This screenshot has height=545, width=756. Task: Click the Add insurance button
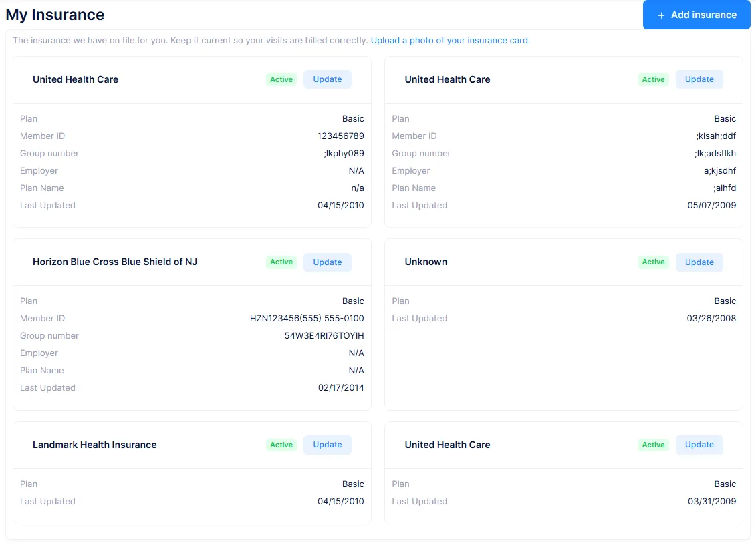pyautogui.click(x=697, y=15)
